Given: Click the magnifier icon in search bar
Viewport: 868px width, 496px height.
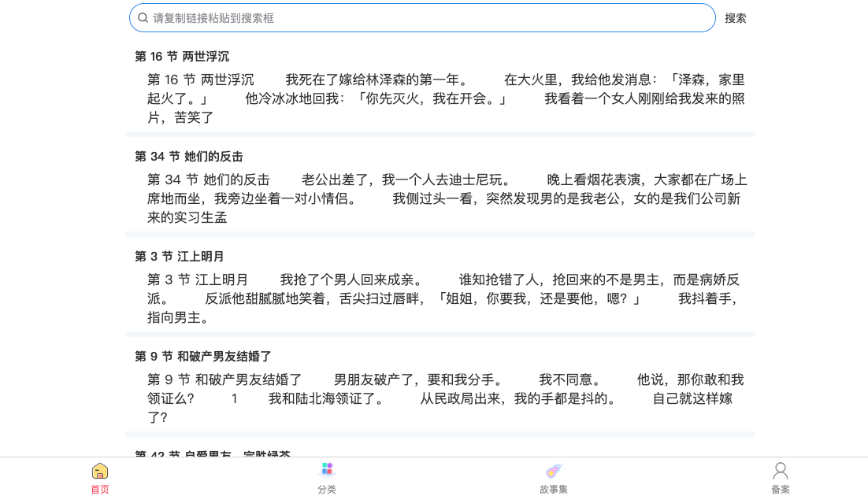Looking at the screenshot, I should pos(143,17).
